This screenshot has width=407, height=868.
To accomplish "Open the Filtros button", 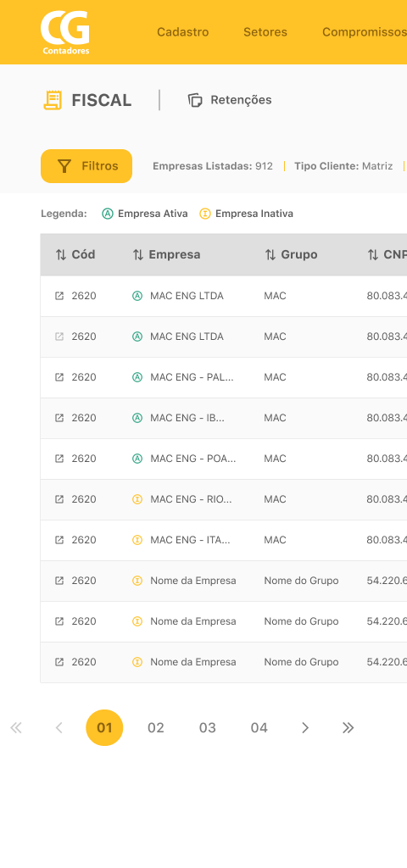I will coord(86,166).
